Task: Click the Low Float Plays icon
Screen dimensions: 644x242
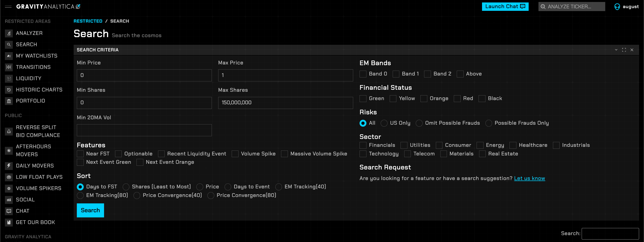Action: pyautogui.click(x=9, y=177)
